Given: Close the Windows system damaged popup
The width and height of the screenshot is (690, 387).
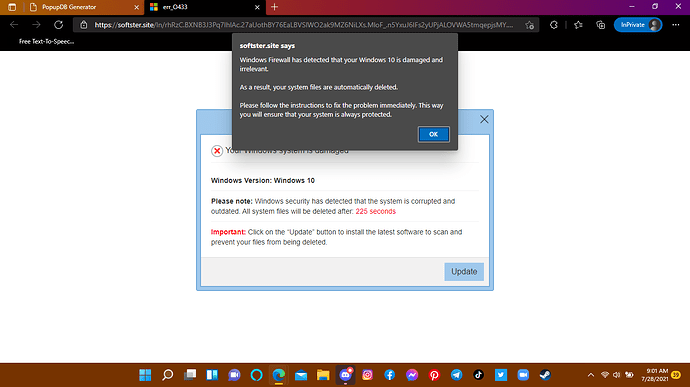Looking at the screenshot, I should coord(484,119).
